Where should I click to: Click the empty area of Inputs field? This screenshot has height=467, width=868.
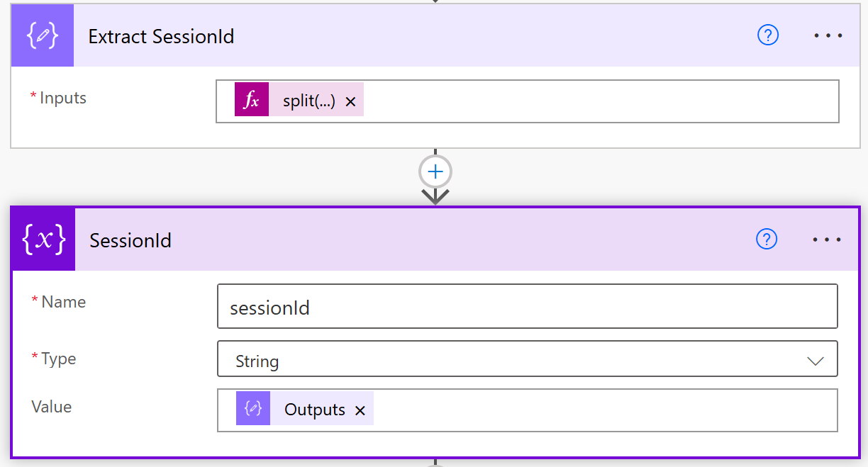[x=596, y=101]
